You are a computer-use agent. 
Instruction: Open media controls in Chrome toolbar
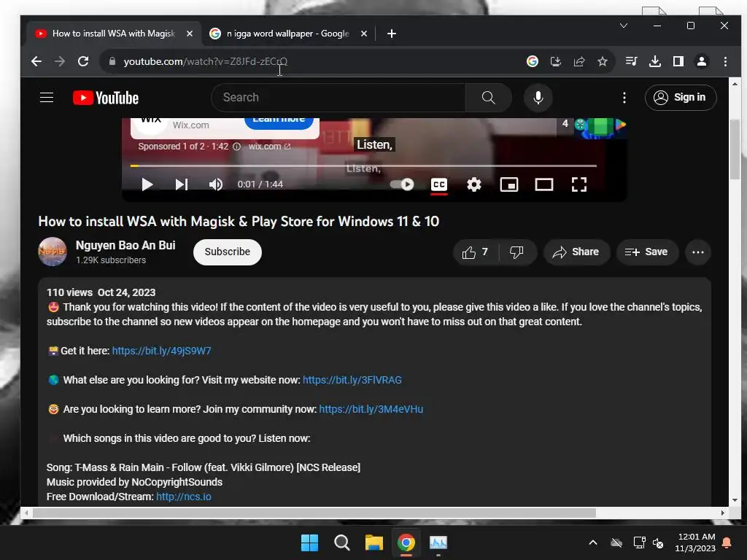click(631, 61)
